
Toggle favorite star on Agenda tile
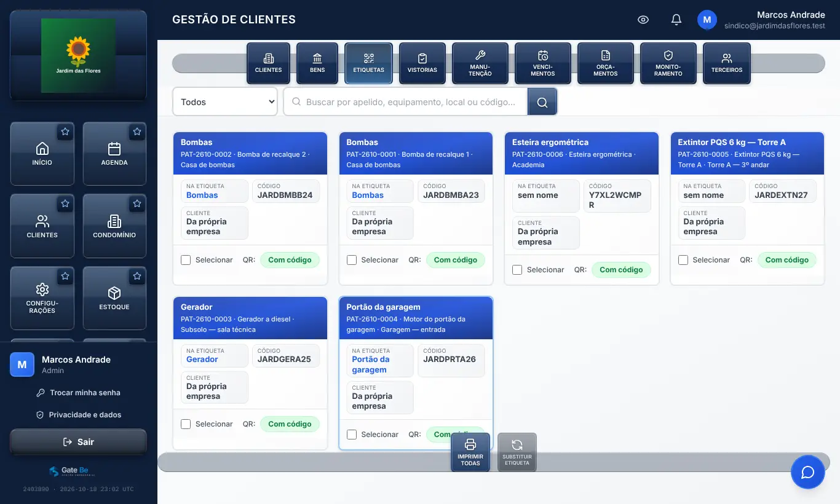tap(137, 132)
